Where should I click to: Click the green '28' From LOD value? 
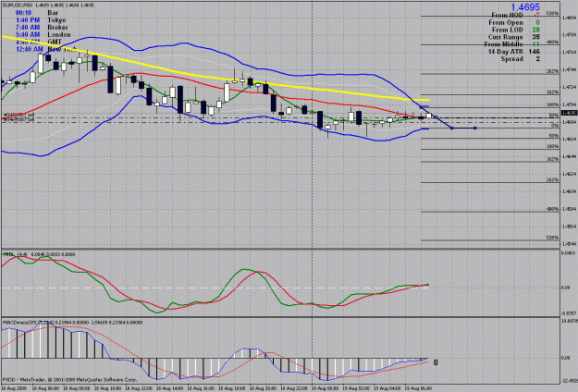tap(536, 30)
